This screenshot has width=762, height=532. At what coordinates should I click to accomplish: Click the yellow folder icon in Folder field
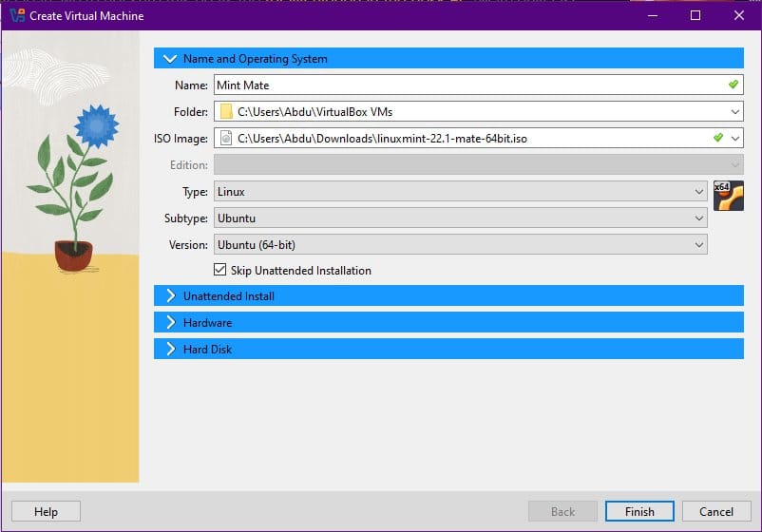[226, 112]
